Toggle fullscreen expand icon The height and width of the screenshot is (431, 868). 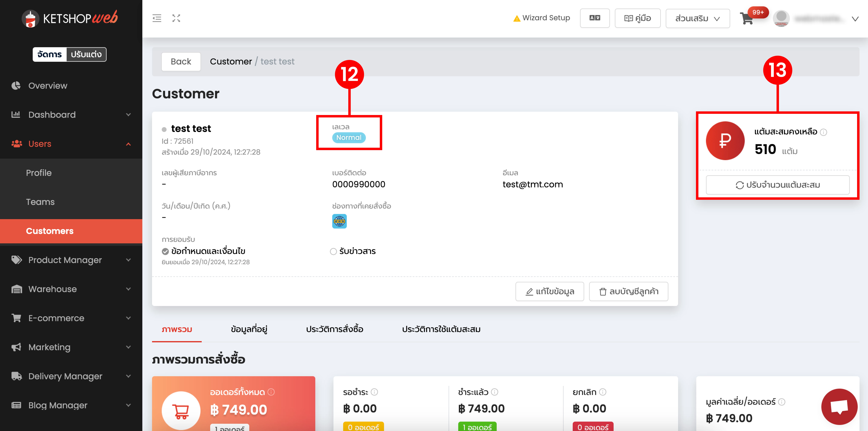click(x=176, y=18)
